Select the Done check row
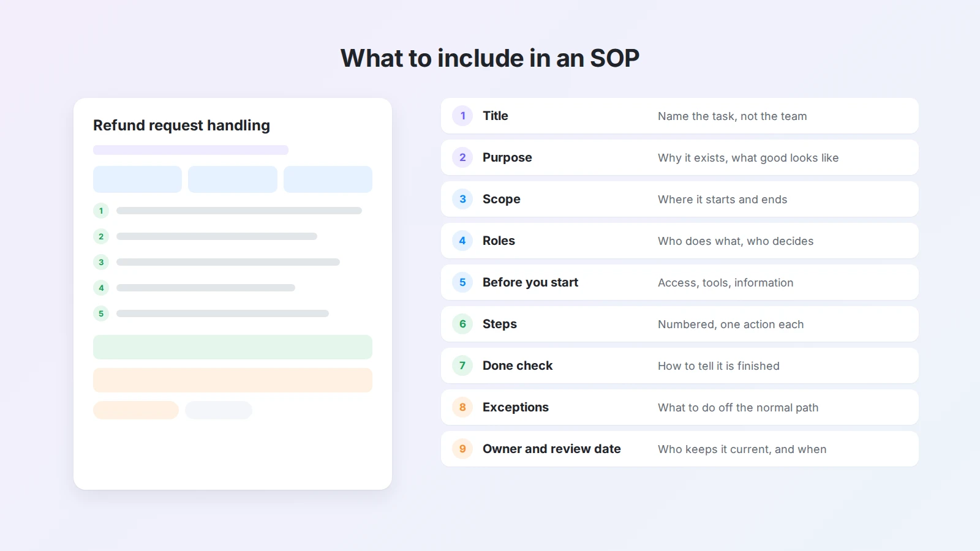Image resolution: width=980 pixels, height=551 pixels. click(680, 365)
